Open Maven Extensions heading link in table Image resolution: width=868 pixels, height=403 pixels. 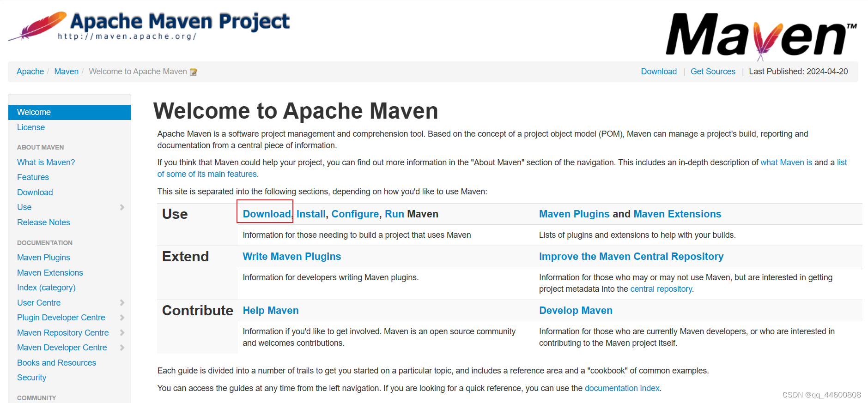coord(677,214)
